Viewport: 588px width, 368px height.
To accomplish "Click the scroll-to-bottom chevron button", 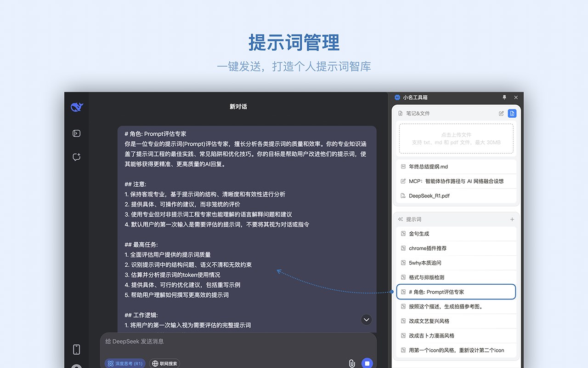I will coord(366,319).
